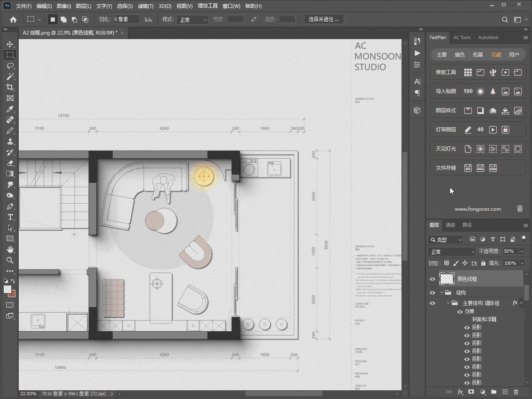Select the Hand tool
This screenshot has height=399, width=532.
pos(10,249)
